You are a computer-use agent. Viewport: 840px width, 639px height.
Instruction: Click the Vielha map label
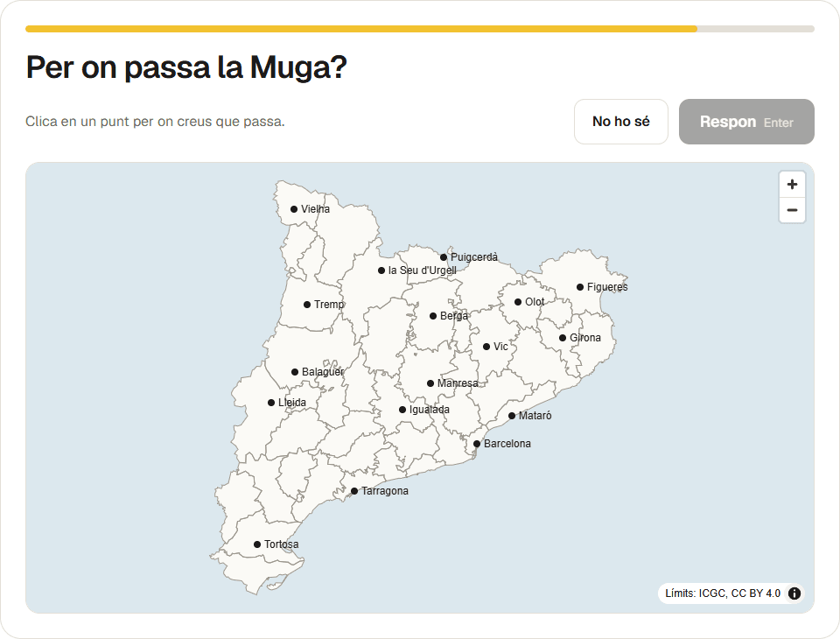click(x=315, y=209)
